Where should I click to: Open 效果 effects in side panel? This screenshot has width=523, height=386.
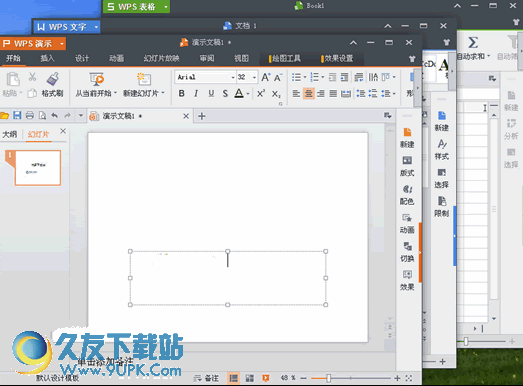click(x=407, y=280)
